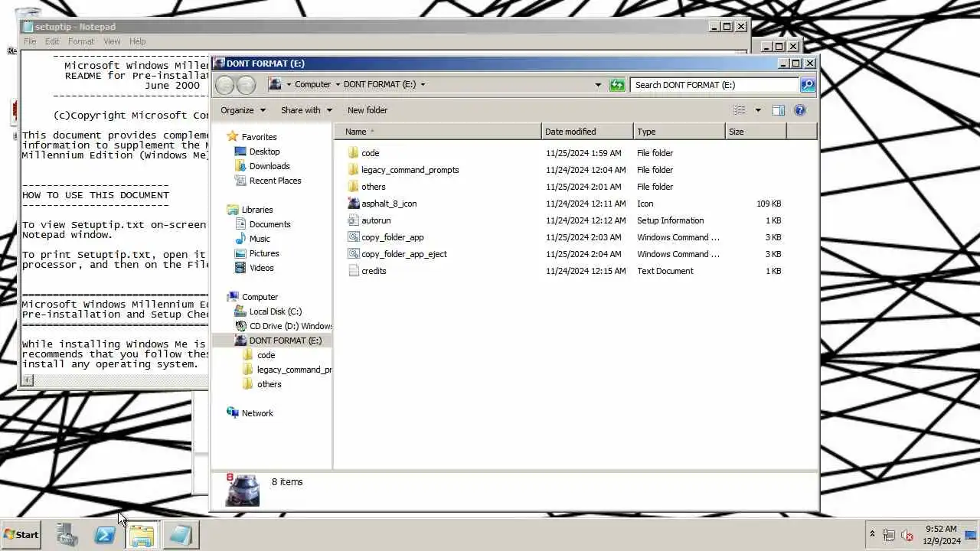
Task: Select others subfolder in navigation tree
Action: 269,384
